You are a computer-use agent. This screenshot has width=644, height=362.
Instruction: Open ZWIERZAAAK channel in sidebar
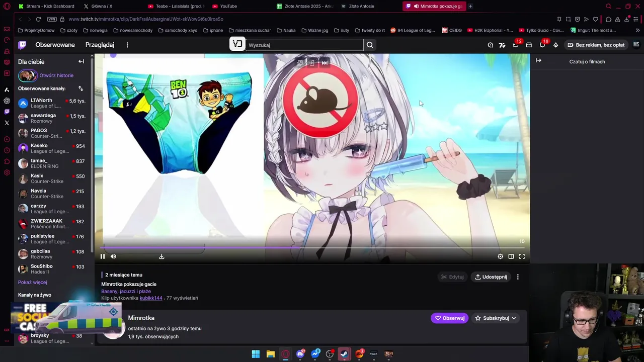(x=52, y=224)
